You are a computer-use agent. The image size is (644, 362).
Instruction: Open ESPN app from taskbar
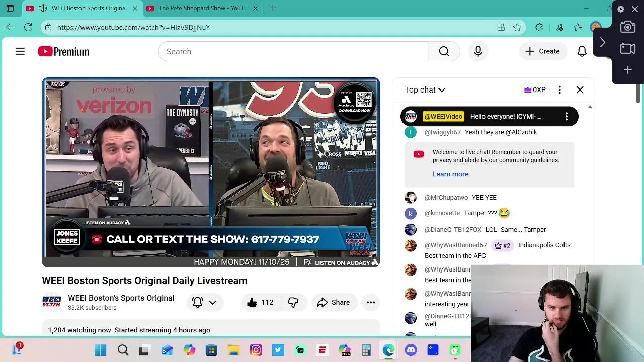coord(322,350)
